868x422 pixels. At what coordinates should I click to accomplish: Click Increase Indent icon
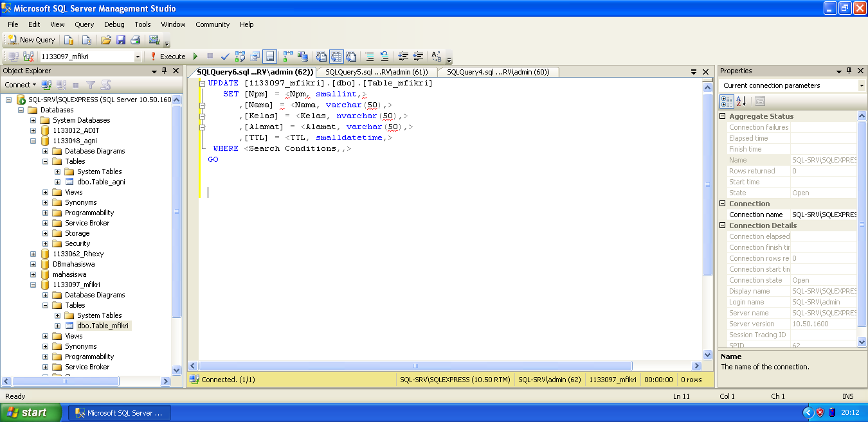418,57
